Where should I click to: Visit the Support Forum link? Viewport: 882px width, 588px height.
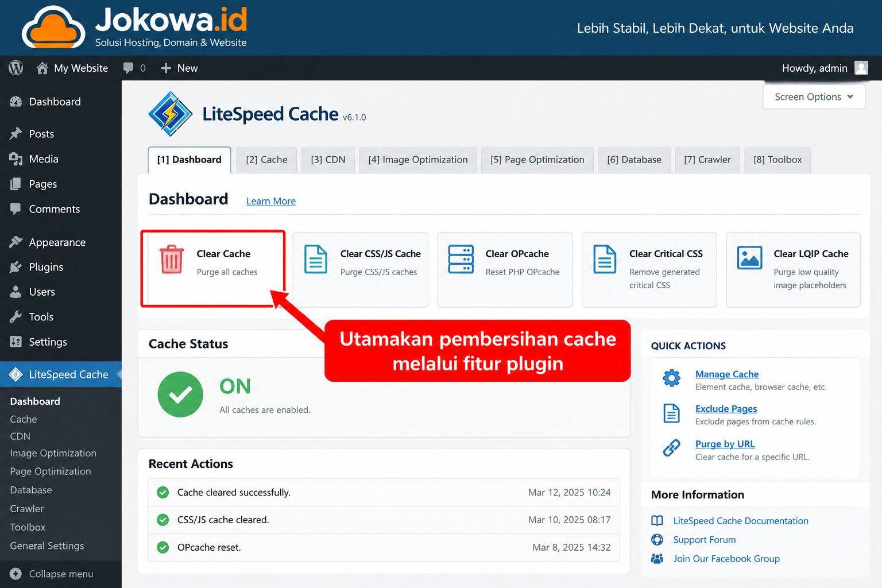tap(705, 540)
